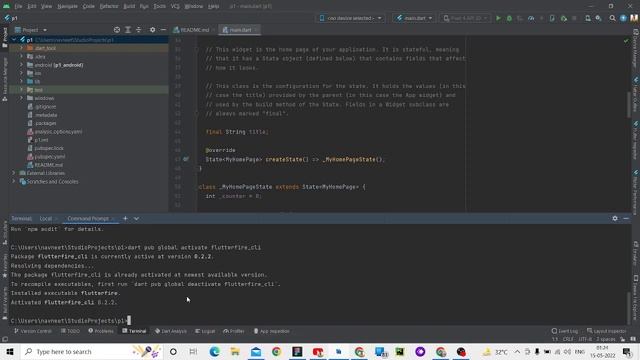Open Search Everywhere magnifier icon
640x360 pixels.
click(x=612, y=18)
